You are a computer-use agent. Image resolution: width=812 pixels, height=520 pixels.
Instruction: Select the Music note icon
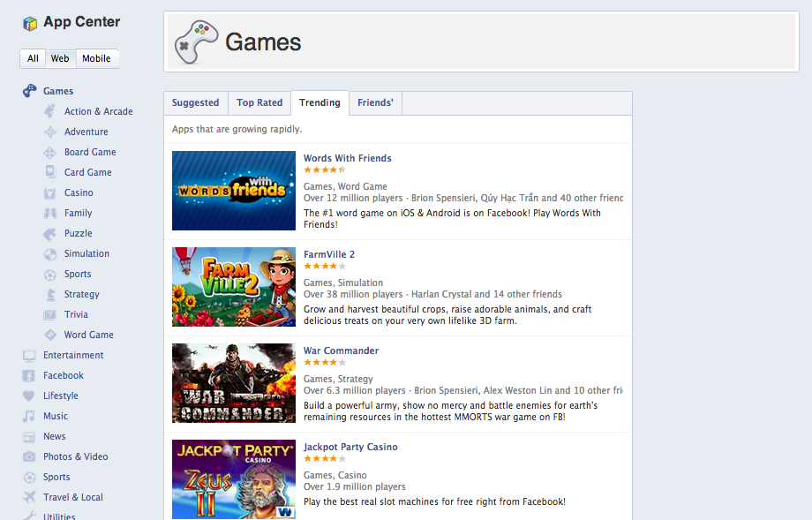(x=29, y=416)
